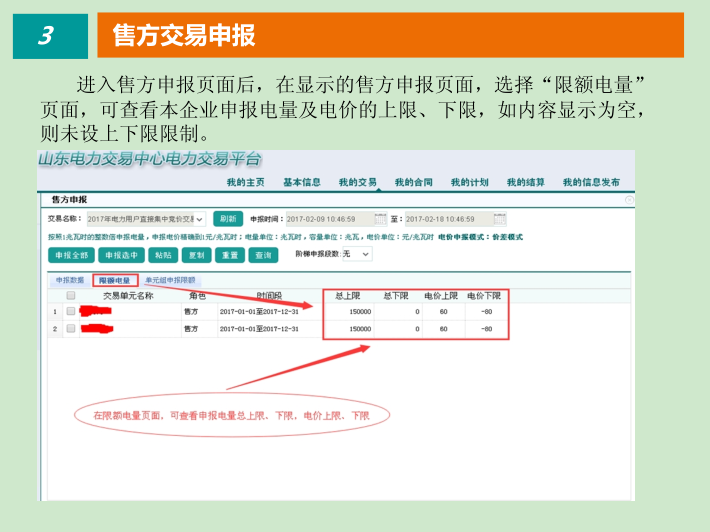Viewport: 710px width, 532px height.
Task: Switch to the 限额电量 tab
Action: click(x=114, y=281)
